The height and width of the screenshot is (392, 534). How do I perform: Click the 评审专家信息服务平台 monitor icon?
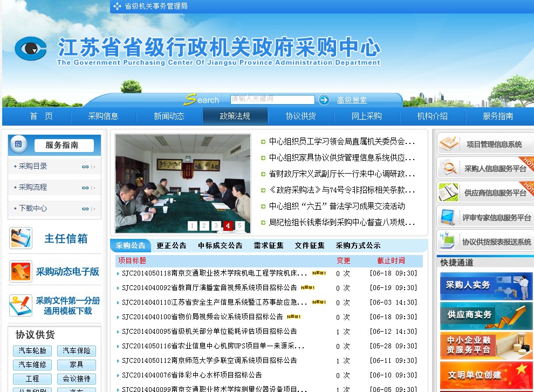tap(448, 217)
